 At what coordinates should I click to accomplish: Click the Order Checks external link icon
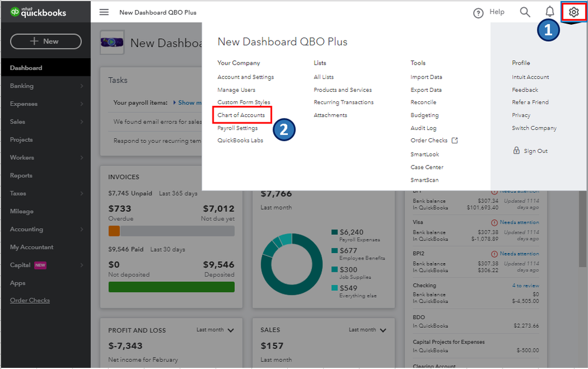454,141
